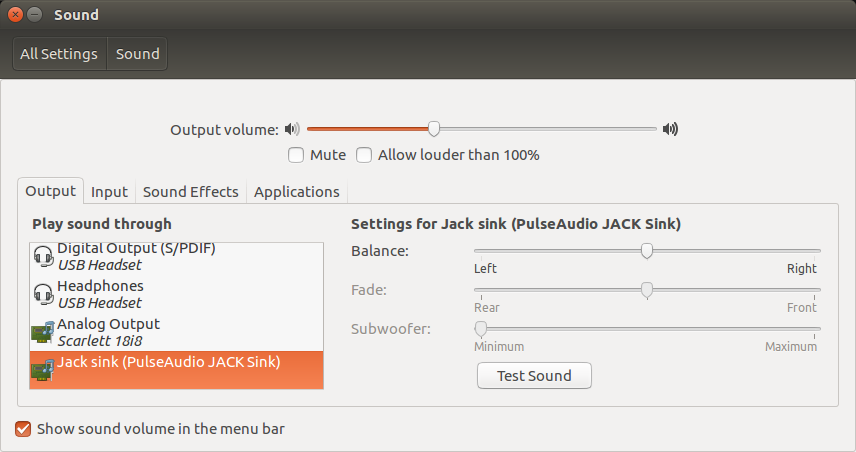Click the Sound breadcrumb button
The width and height of the screenshot is (856, 452).
pyautogui.click(x=138, y=54)
